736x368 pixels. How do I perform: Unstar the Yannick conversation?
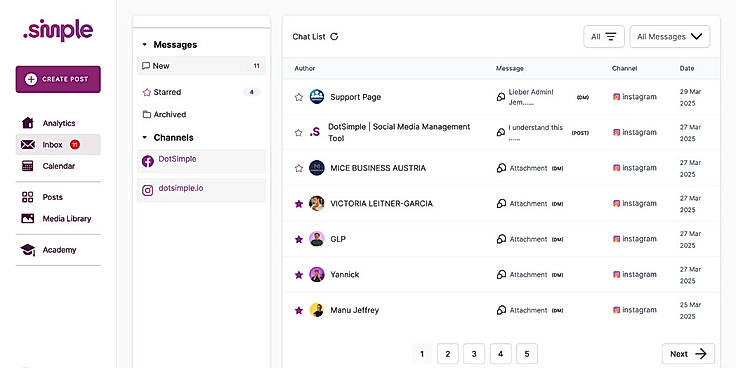coord(299,275)
